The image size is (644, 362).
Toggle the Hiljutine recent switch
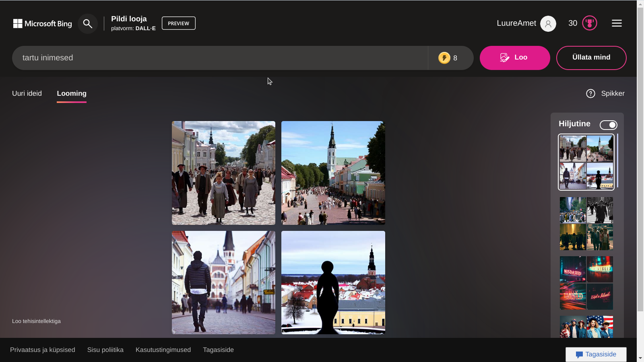(608, 125)
